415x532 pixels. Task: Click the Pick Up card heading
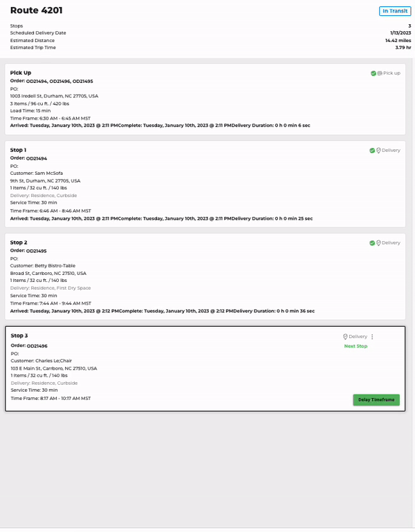[20, 73]
